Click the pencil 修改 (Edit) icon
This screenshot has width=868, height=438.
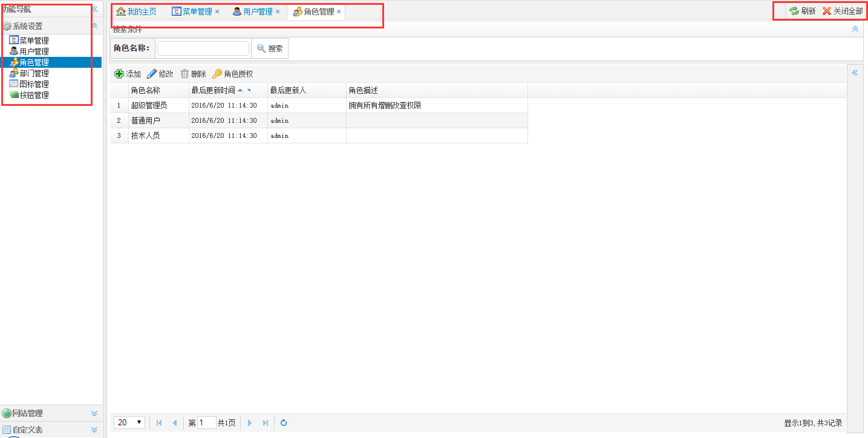click(x=152, y=74)
